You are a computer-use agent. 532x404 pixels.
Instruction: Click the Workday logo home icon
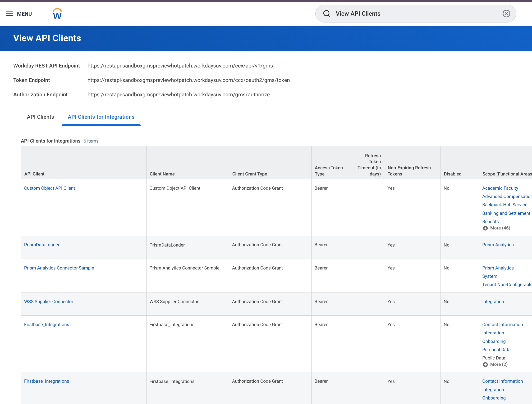click(x=57, y=14)
